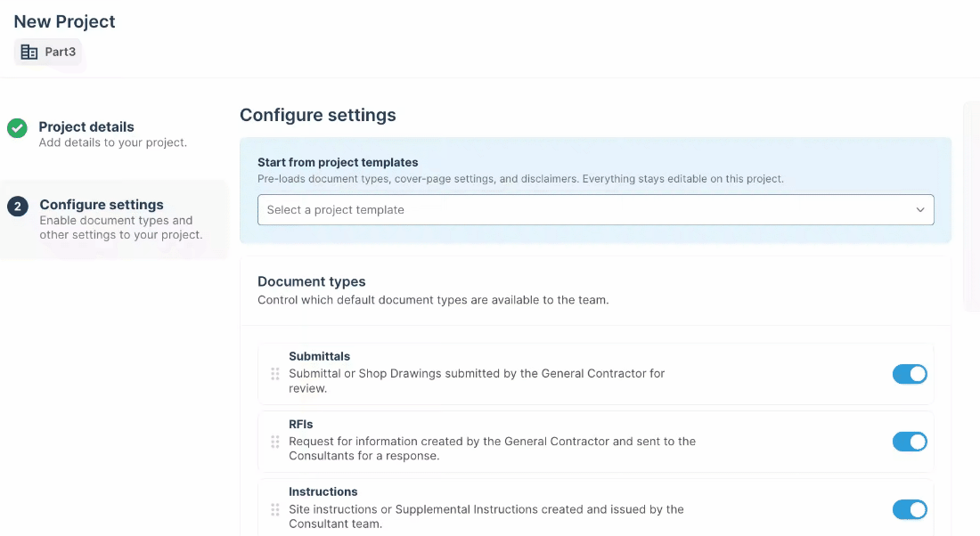
Task: Disable the Submittals document type toggle
Action: 910,374
